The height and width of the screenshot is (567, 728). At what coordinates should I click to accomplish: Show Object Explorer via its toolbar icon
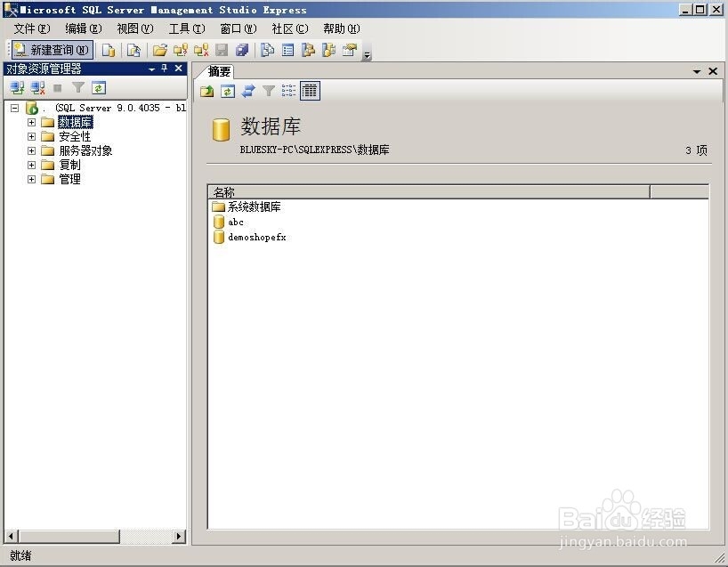[308, 50]
